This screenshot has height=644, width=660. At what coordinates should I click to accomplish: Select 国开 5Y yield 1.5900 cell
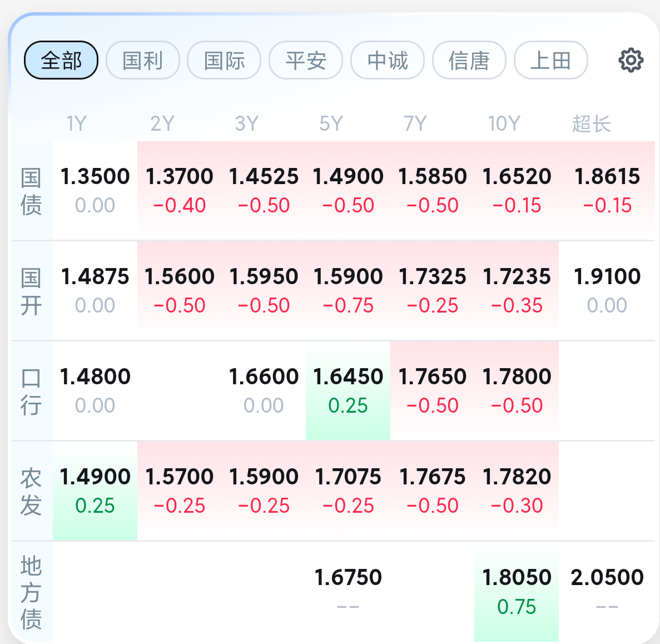[348, 291]
